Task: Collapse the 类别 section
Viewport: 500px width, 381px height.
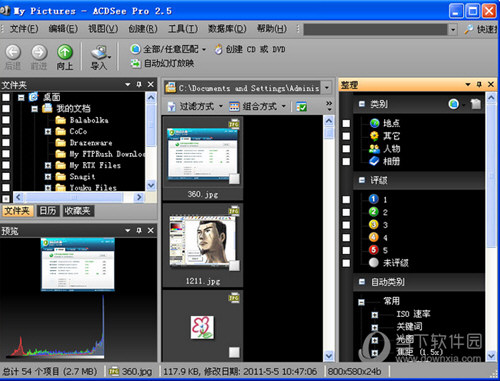Action: (x=362, y=104)
